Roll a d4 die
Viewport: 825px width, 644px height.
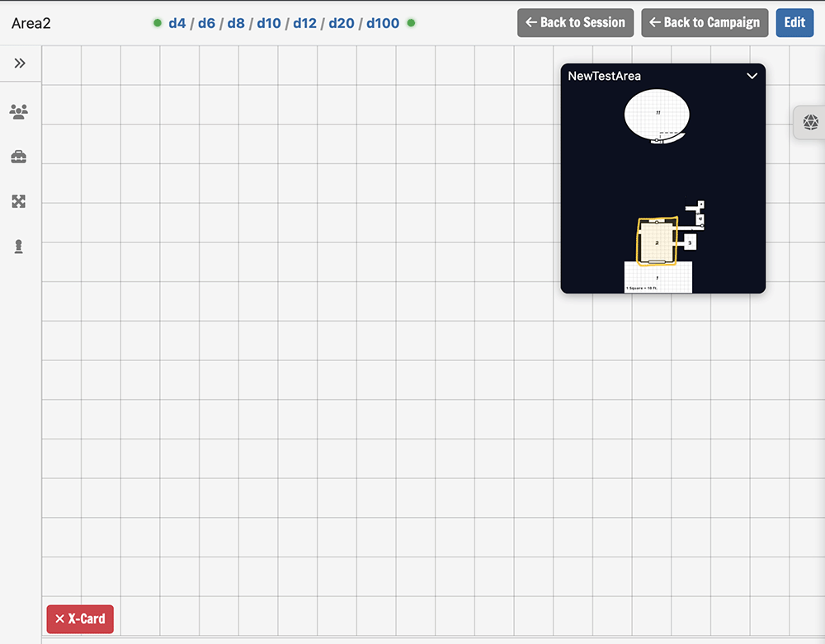177,23
